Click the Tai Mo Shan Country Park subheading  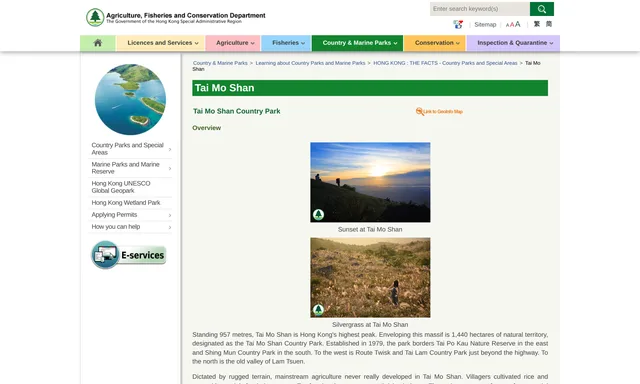[x=237, y=111]
